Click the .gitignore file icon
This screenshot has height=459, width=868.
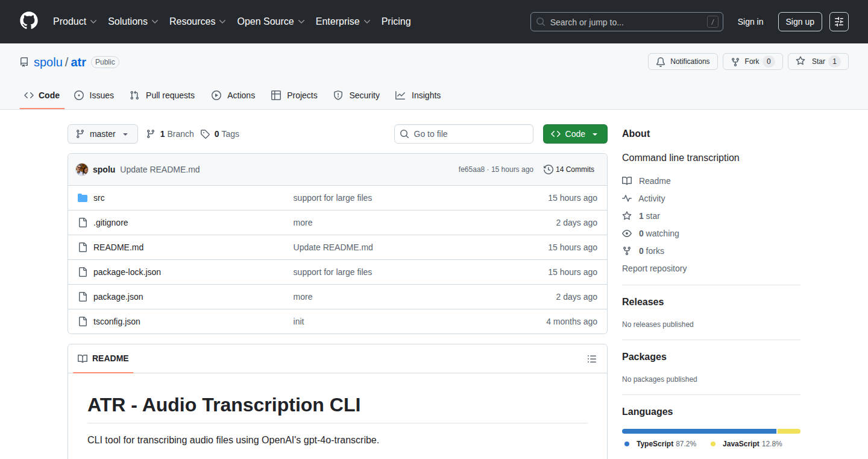click(x=83, y=223)
